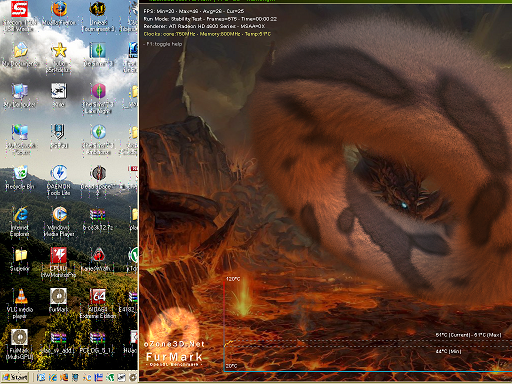The width and height of the screenshot is (512, 384).
Task: Click the F1 toggle help text
Action: coord(164,44)
